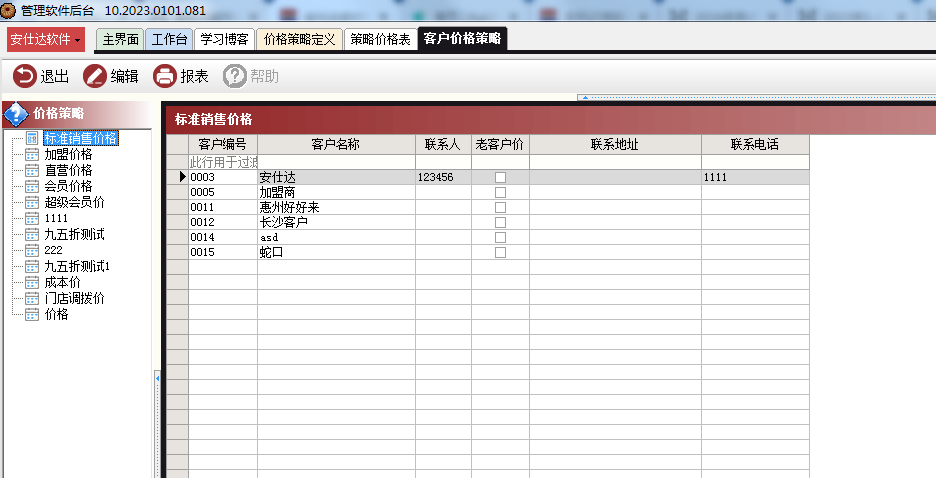Click the icon beside 标准销售价格 tree node
Viewport: 936px width, 478px height.
click(32, 138)
